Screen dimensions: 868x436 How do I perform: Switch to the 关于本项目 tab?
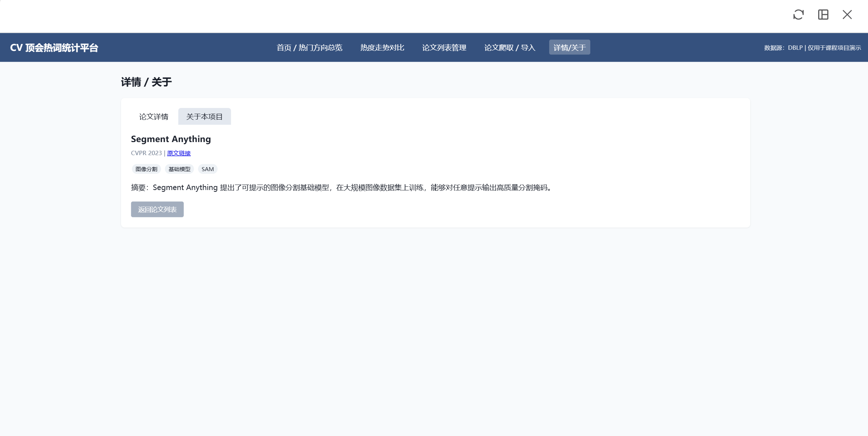[x=204, y=117]
